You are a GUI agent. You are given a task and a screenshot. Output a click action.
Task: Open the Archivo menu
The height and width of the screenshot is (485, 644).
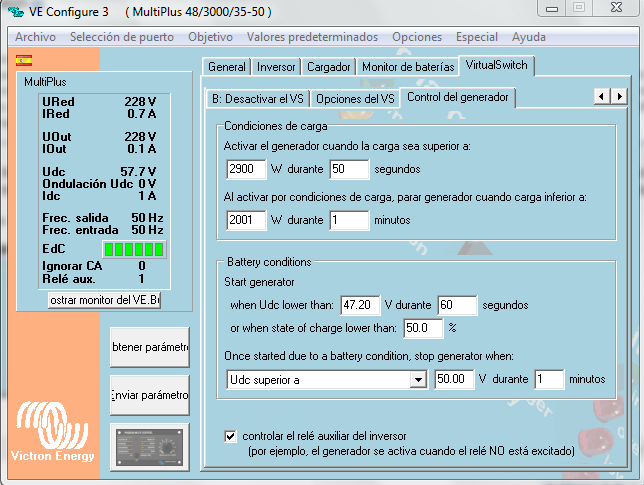point(35,37)
